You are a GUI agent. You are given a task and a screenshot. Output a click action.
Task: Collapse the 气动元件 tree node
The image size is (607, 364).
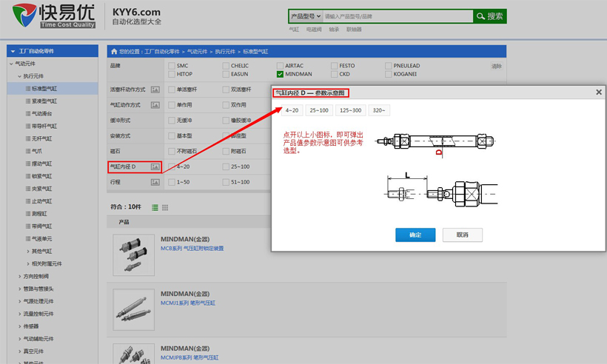point(11,64)
